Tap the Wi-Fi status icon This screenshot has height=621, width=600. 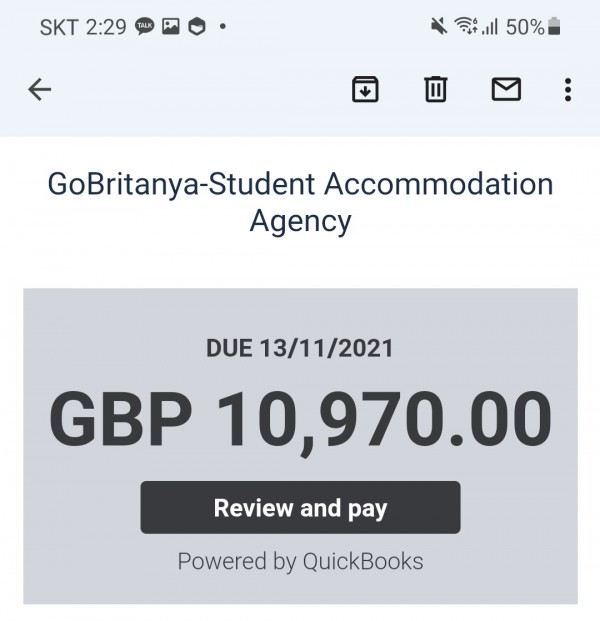click(464, 27)
